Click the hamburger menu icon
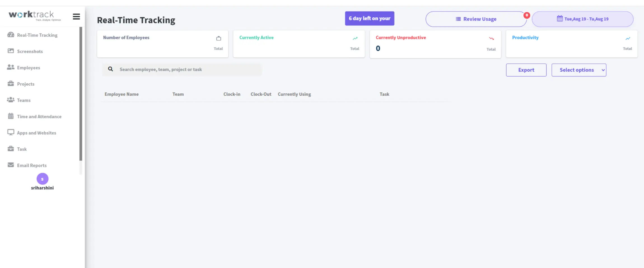 coord(76,17)
